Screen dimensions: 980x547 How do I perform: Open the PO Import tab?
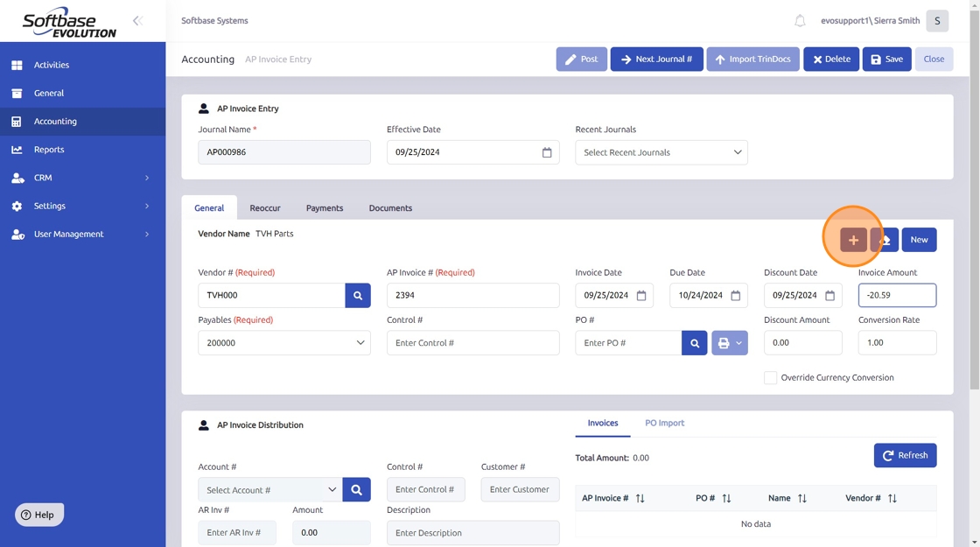click(664, 423)
